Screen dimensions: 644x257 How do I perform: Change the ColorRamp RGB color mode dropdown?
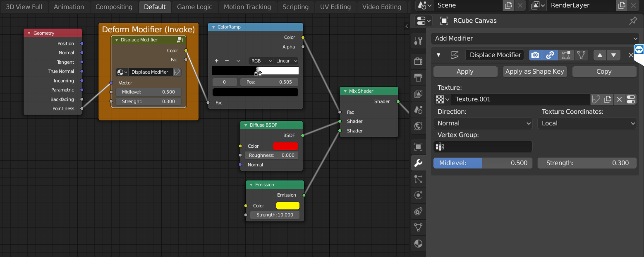pyautogui.click(x=261, y=61)
